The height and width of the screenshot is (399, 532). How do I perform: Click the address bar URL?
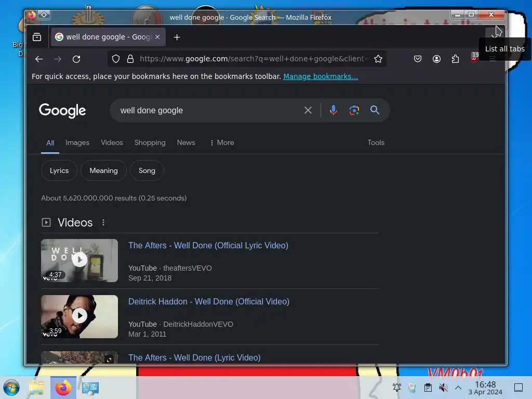coord(255,59)
